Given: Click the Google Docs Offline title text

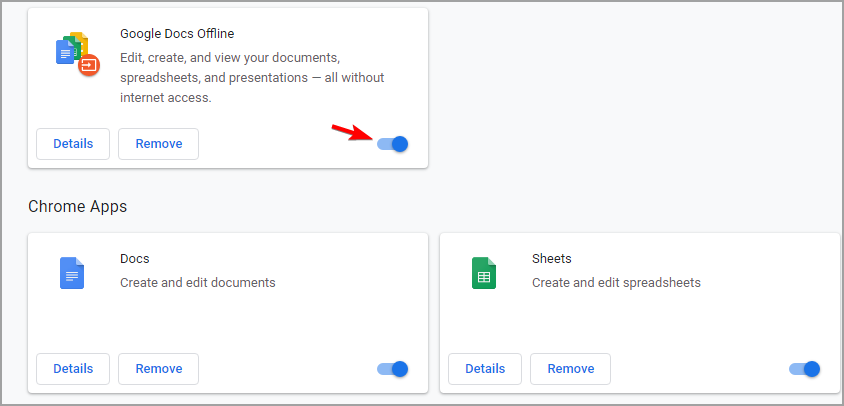Looking at the screenshot, I should 177,33.
